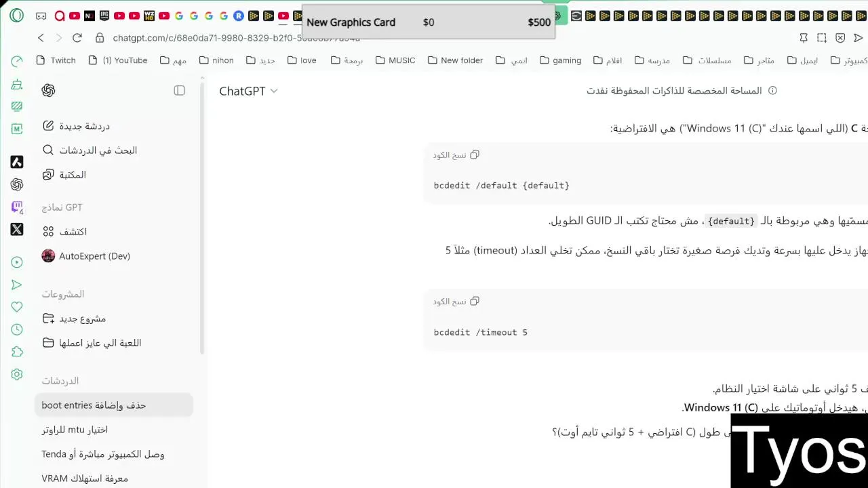Click the ChatGPT logo in chat sidebar
868x488 pixels.
[x=48, y=90]
